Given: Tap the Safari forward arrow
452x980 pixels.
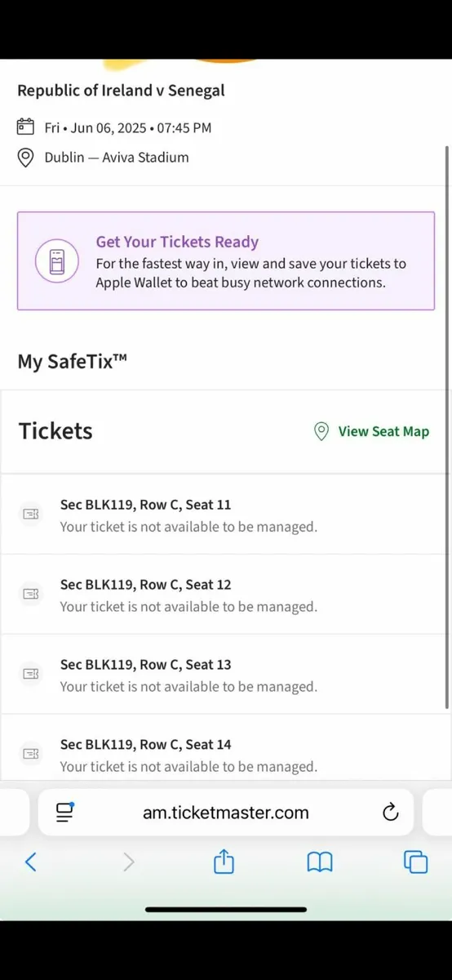Looking at the screenshot, I should click(128, 862).
